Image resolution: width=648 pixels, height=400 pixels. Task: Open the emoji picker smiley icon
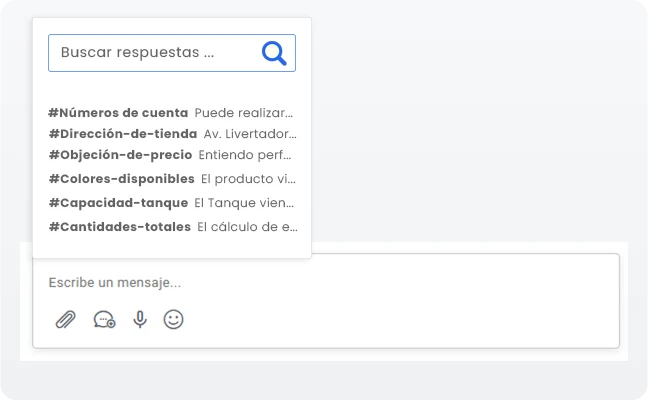(174, 319)
